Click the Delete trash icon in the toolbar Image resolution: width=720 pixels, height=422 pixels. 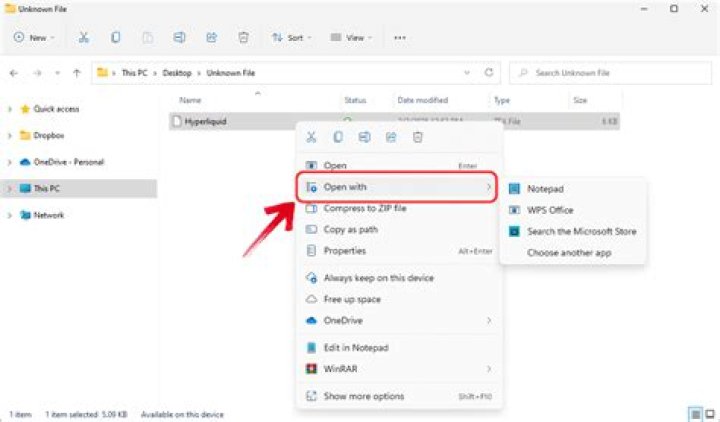click(x=243, y=37)
